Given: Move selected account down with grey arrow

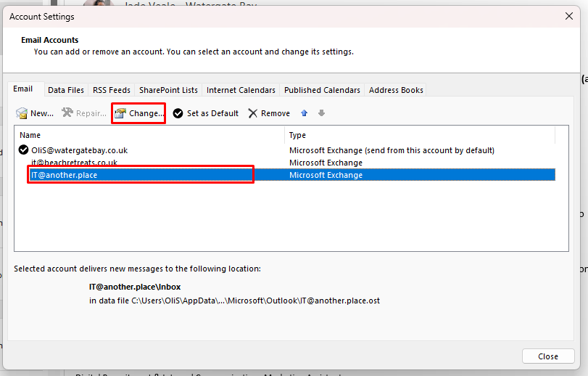Looking at the screenshot, I should pyautogui.click(x=321, y=113).
